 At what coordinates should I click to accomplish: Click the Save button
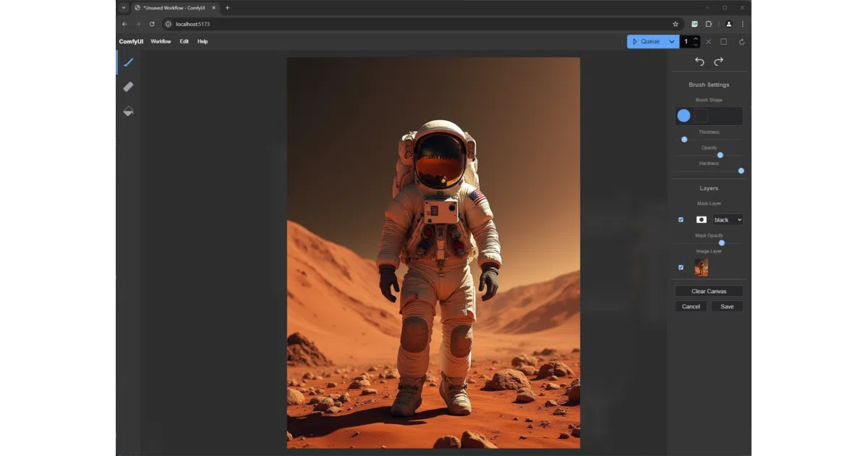[x=727, y=306]
